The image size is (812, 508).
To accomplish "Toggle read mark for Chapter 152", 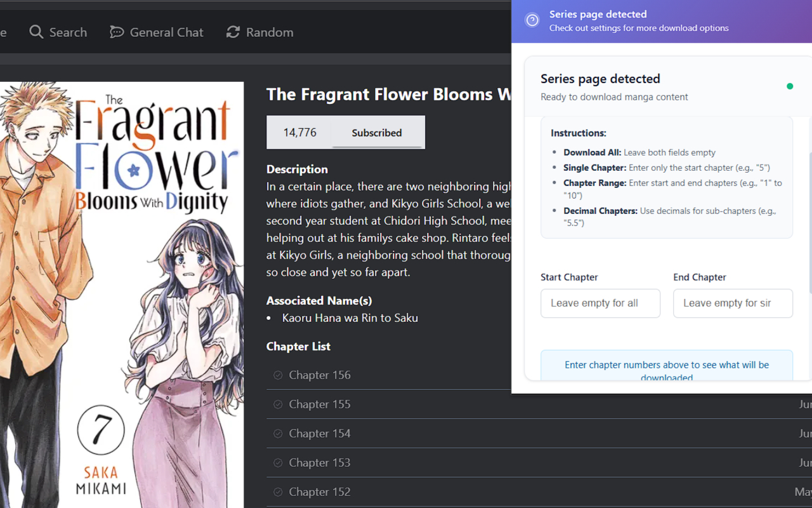I will (278, 492).
